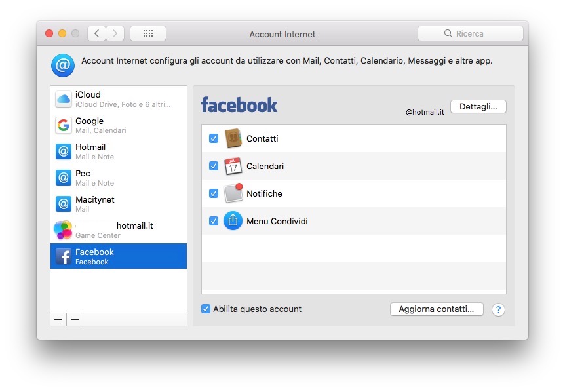Click the Hotmail @ account icon
The image size is (565, 392).
64,151
